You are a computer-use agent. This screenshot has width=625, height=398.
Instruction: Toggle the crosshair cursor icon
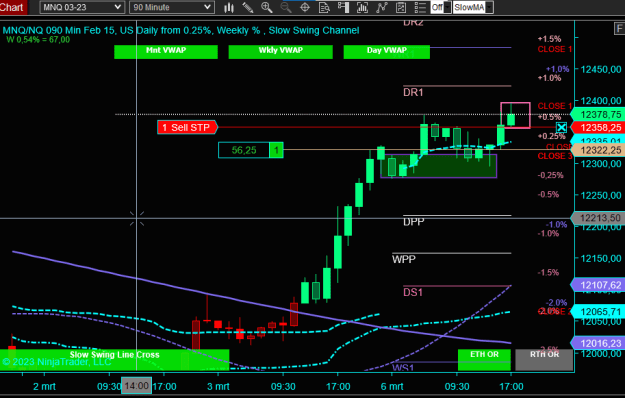305,7
